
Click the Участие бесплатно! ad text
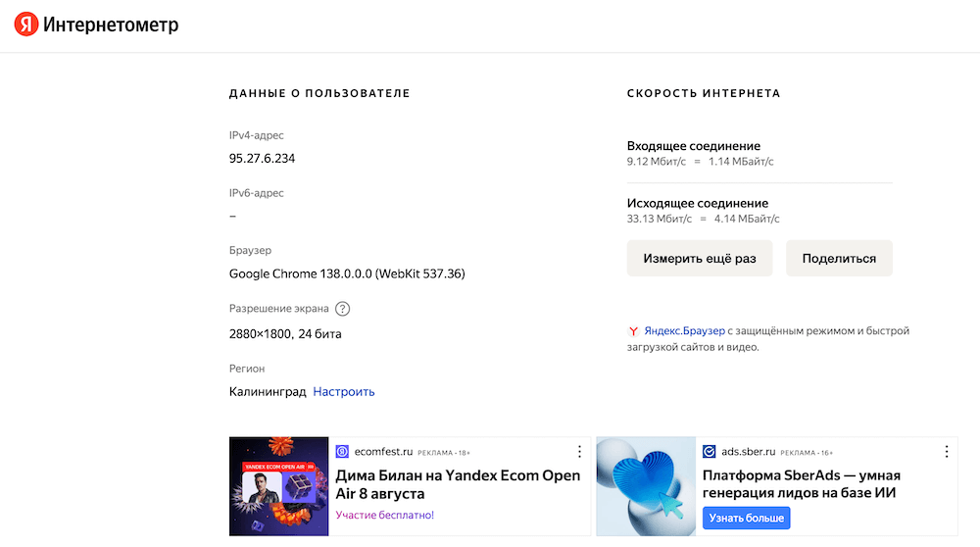tap(384, 515)
